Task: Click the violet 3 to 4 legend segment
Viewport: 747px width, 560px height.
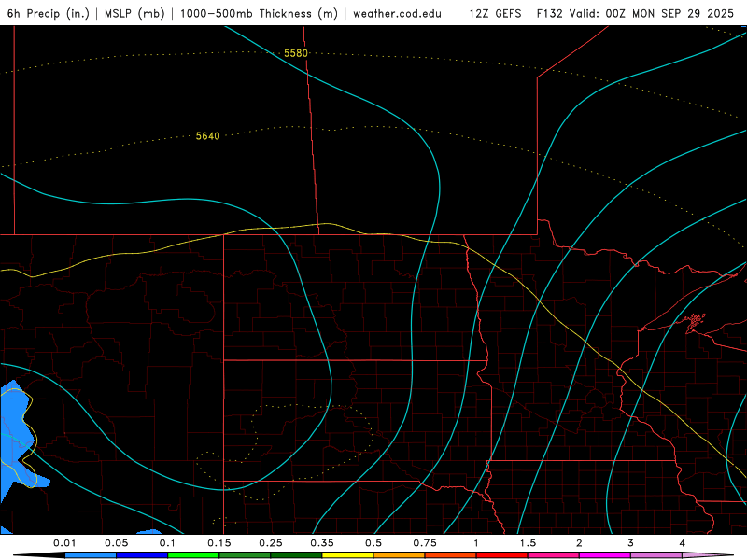Action: point(656,555)
